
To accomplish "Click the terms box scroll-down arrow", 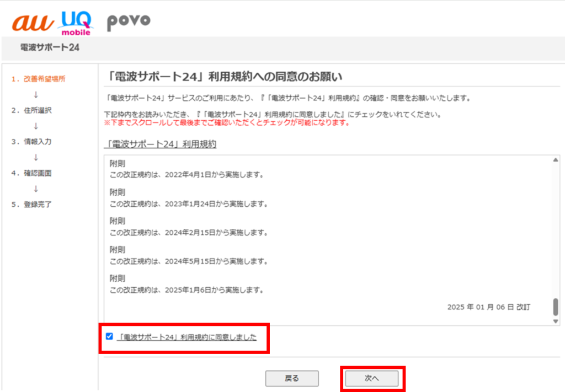I will pyautogui.click(x=555, y=321).
